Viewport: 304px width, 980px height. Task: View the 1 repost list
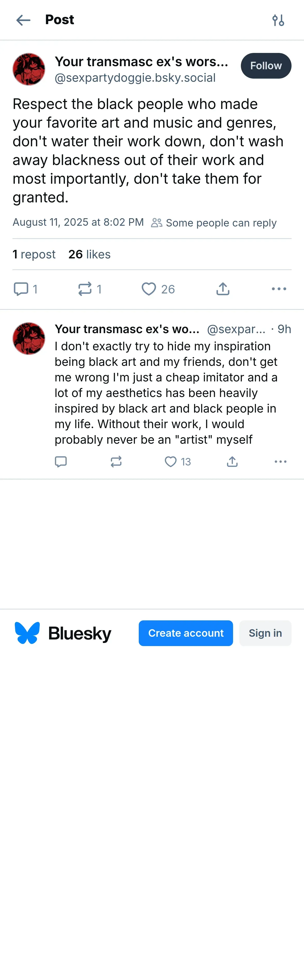click(x=34, y=254)
